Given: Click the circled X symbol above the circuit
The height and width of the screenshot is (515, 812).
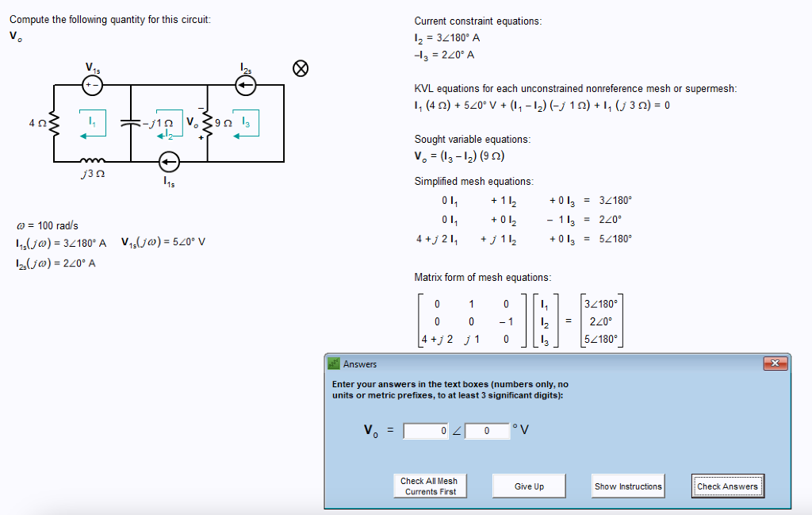Looking at the screenshot, I should click(x=300, y=69).
